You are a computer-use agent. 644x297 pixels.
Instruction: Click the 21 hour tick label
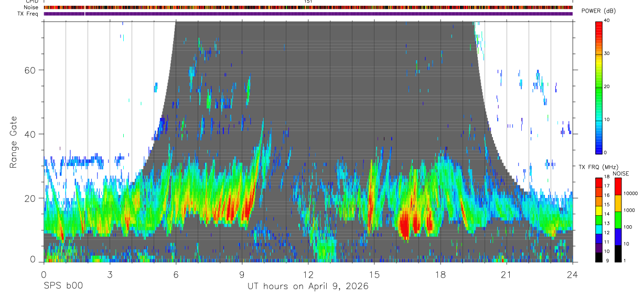tap(507, 274)
